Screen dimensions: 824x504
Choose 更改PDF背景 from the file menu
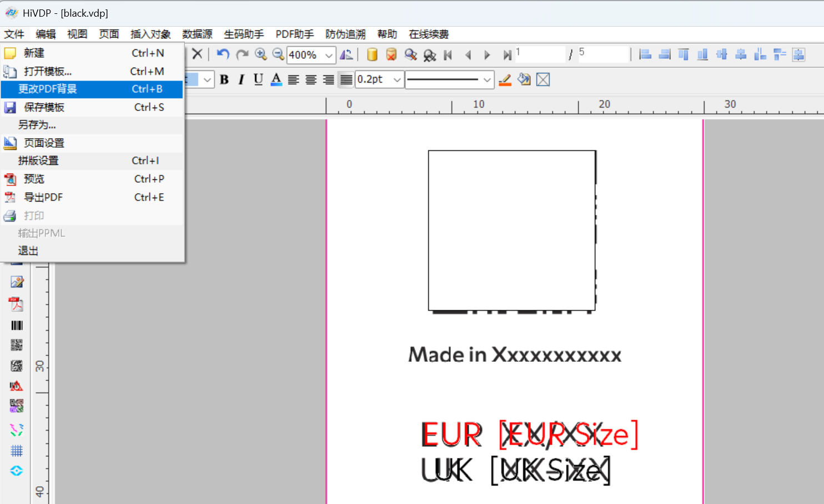[92, 89]
